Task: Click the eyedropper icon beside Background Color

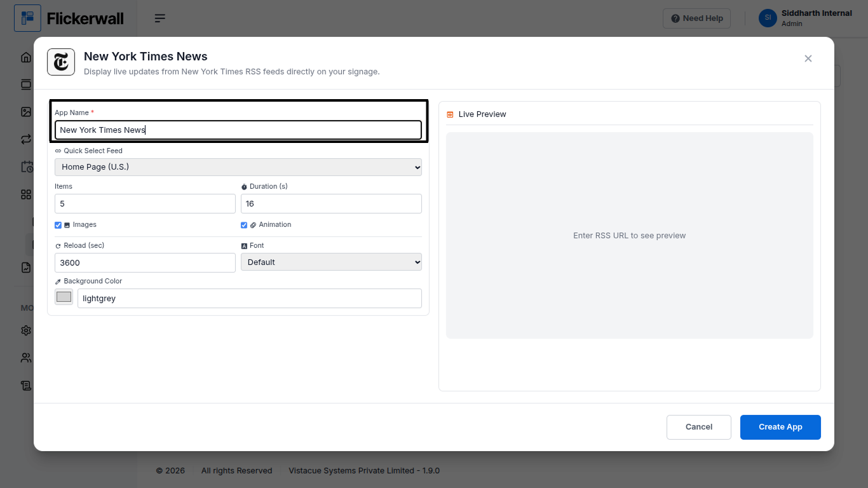Action: (58, 281)
